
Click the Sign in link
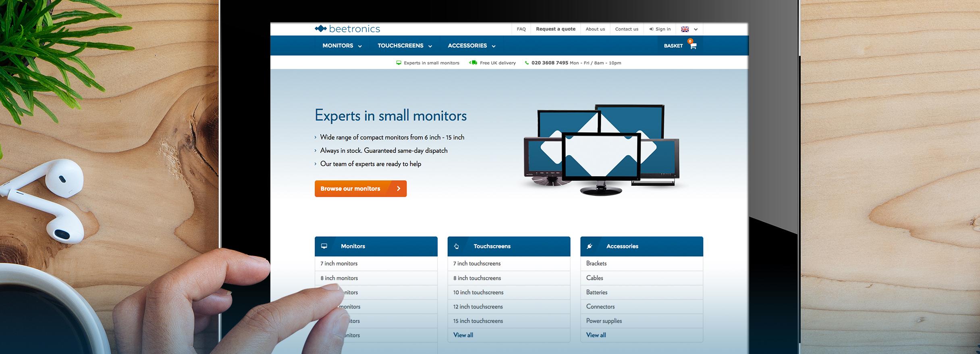[663, 29]
